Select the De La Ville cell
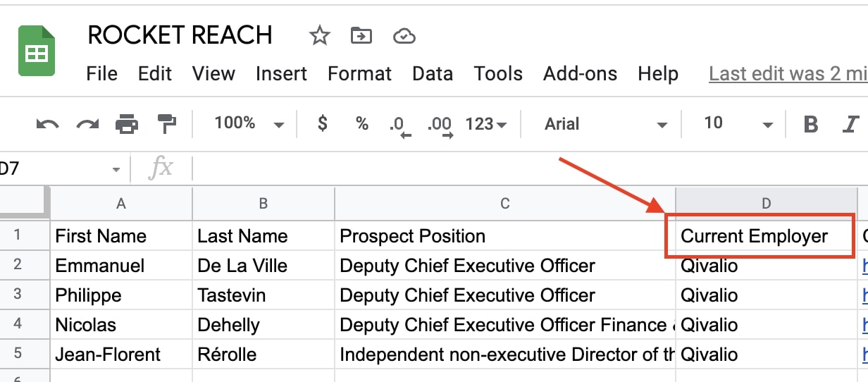 coord(263,265)
